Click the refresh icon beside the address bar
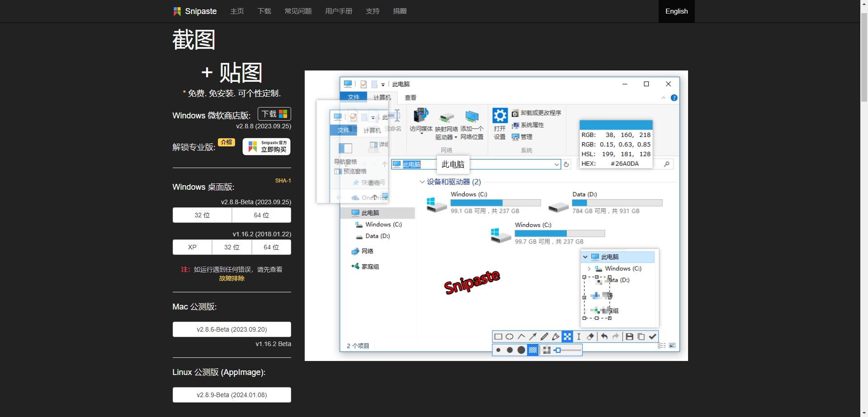Image resolution: width=868 pixels, height=417 pixels. (x=566, y=164)
